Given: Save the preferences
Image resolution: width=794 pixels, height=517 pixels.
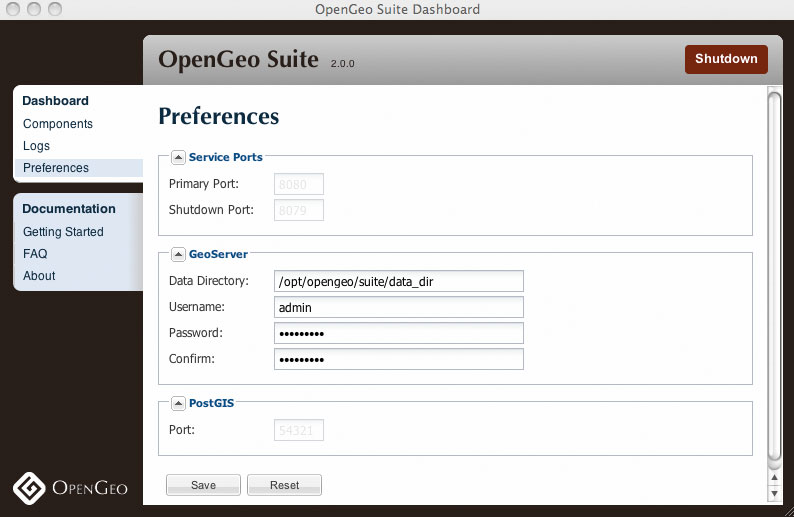Looking at the screenshot, I should (x=203, y=485).
